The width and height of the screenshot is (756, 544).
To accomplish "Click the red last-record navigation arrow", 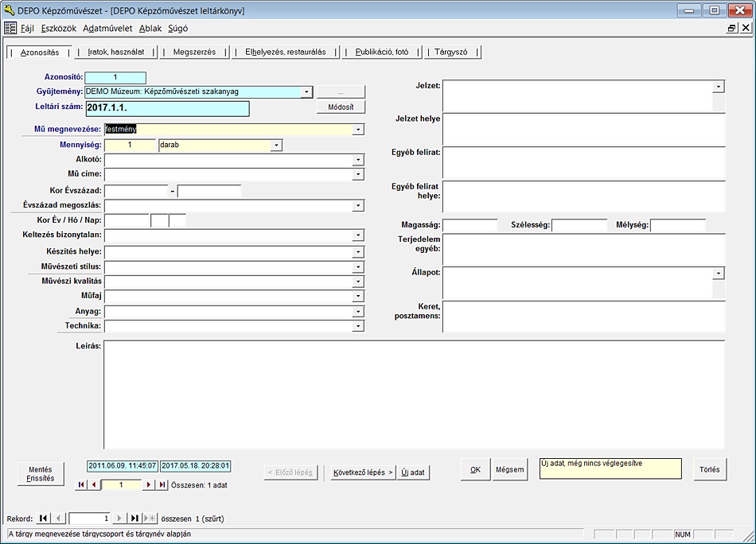I will [x=162, y=484].
